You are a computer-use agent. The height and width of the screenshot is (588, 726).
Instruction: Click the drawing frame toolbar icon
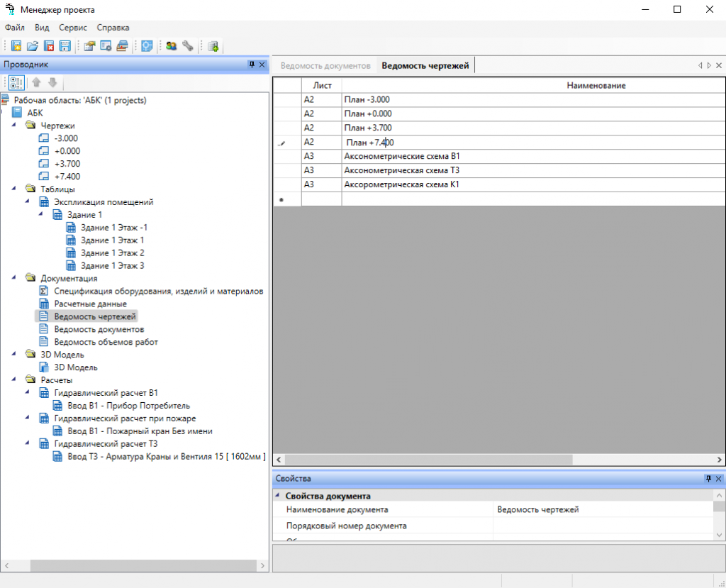click(x=147, y=46)
